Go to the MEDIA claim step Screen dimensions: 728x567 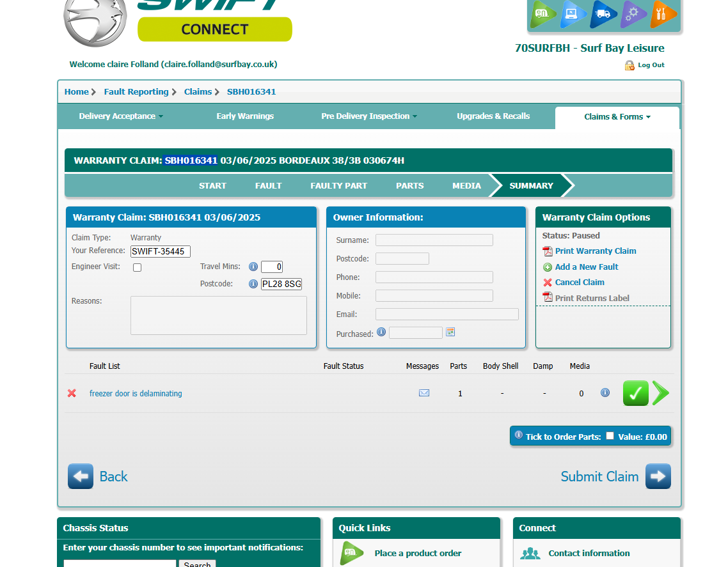[466, 185]
